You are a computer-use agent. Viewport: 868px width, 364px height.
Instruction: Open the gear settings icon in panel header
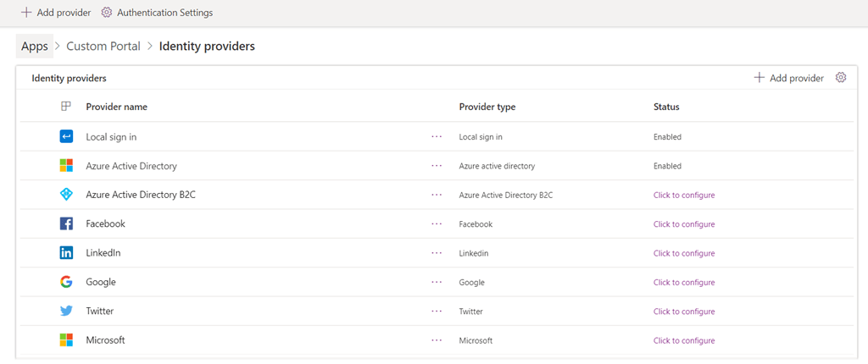(x=841, y=78)
